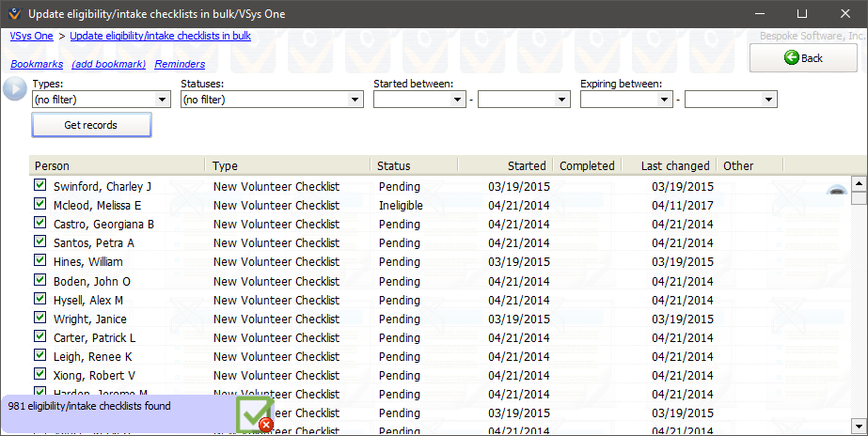Click the VSys app icon in title bar

point(12,14)
